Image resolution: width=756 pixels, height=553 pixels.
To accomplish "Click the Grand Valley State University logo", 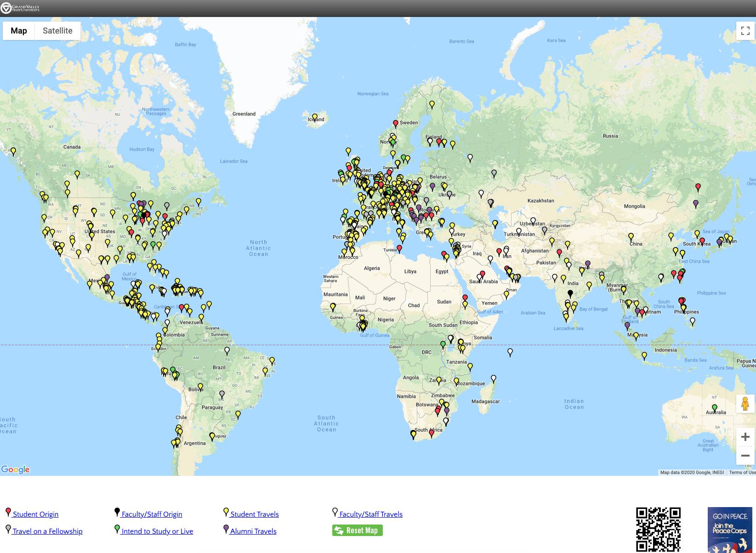I will (x=21, y=8).
